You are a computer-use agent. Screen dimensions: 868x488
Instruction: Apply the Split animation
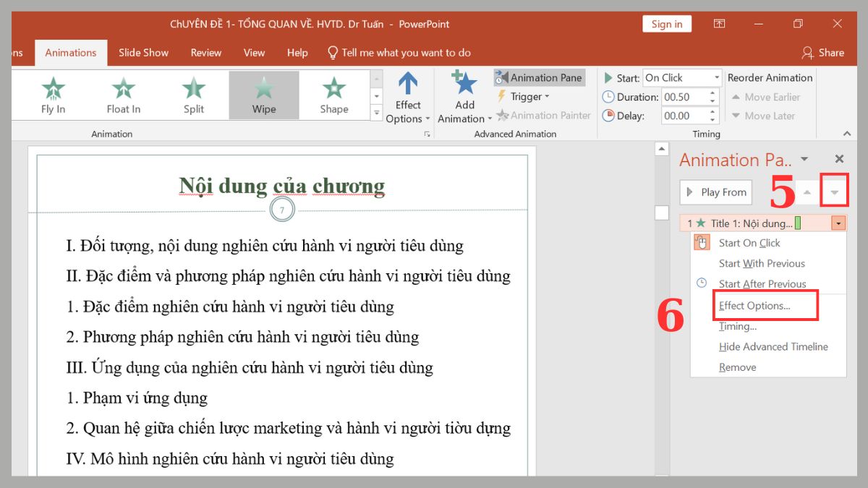(193, 94)
